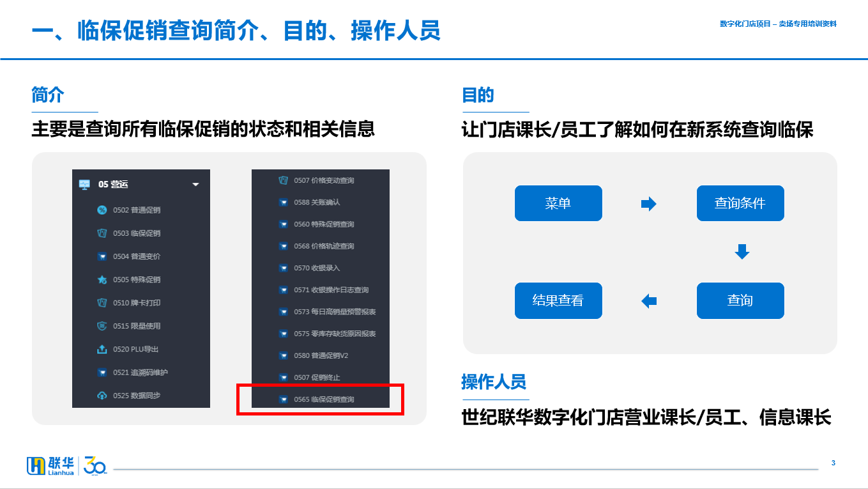Viewport: 868px width, 489px height.
Task: Collapse the 05 营运 menu arrow
Action: [x=195, y=185]
